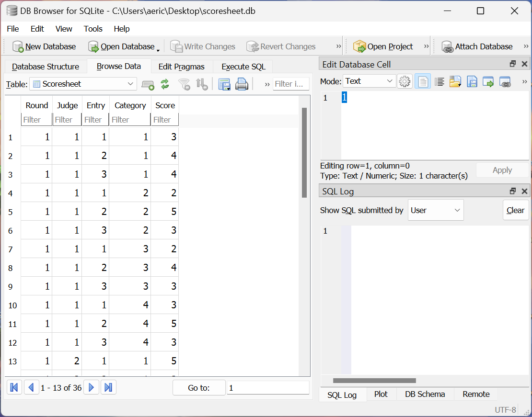Click the Entry column filter field

(95, 120)
